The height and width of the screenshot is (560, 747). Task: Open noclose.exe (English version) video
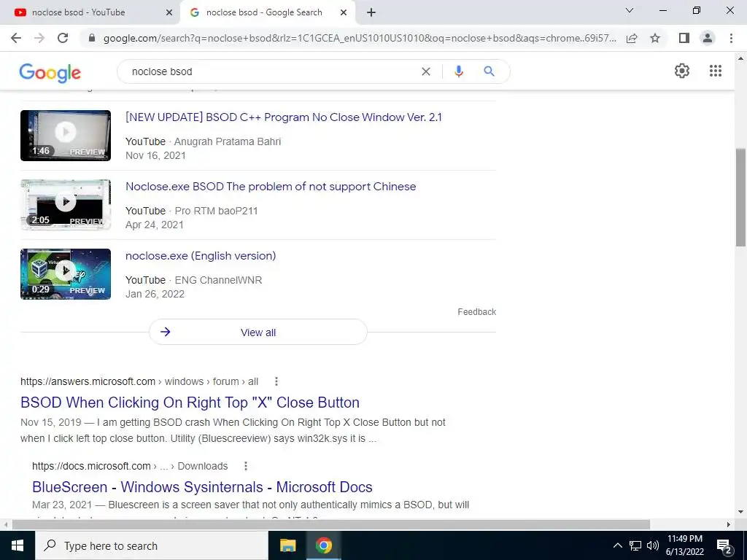point(201,256)
